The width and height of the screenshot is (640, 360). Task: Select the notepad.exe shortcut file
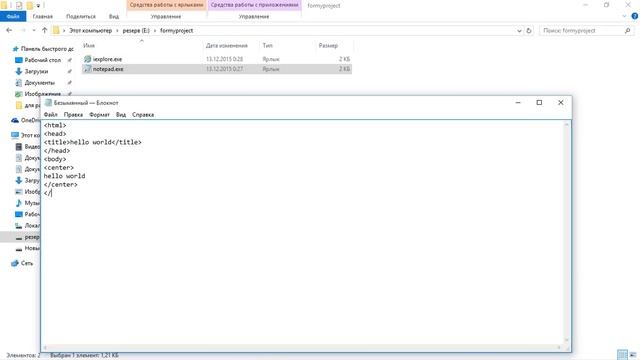pos(108,69)
